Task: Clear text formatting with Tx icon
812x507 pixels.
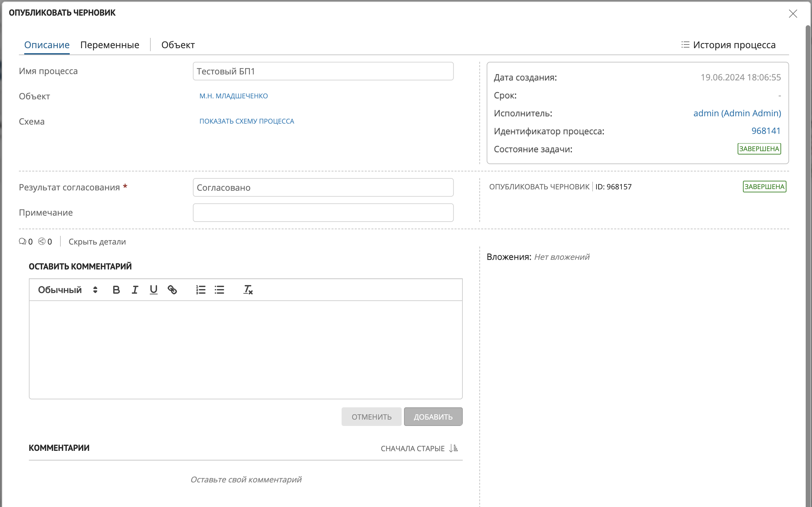Action: click(248, 290)
